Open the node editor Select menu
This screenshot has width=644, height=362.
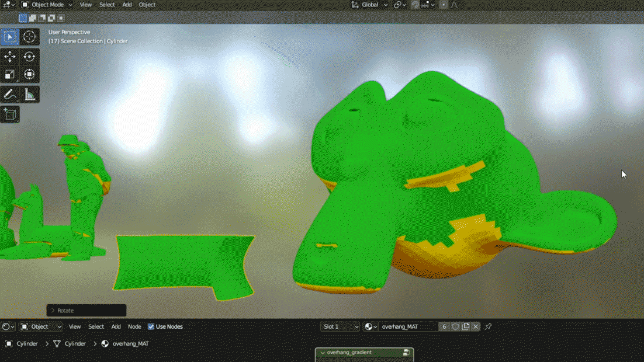tap(96, 327)
